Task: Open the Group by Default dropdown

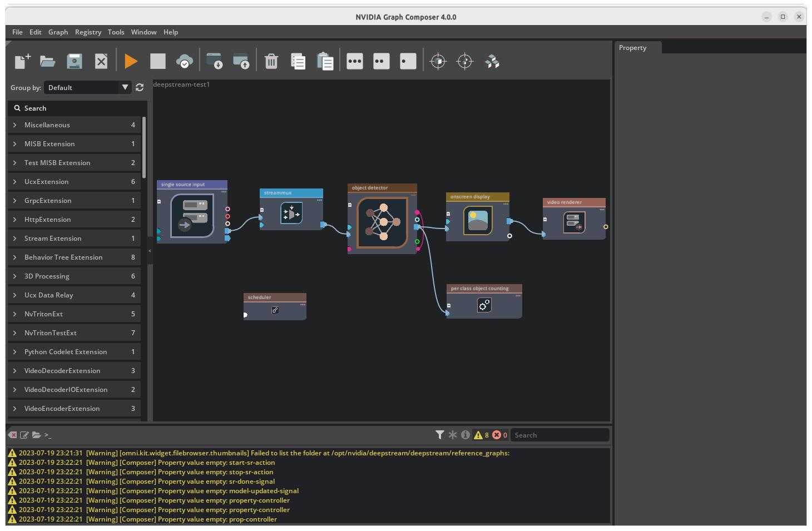Action: 88,87
